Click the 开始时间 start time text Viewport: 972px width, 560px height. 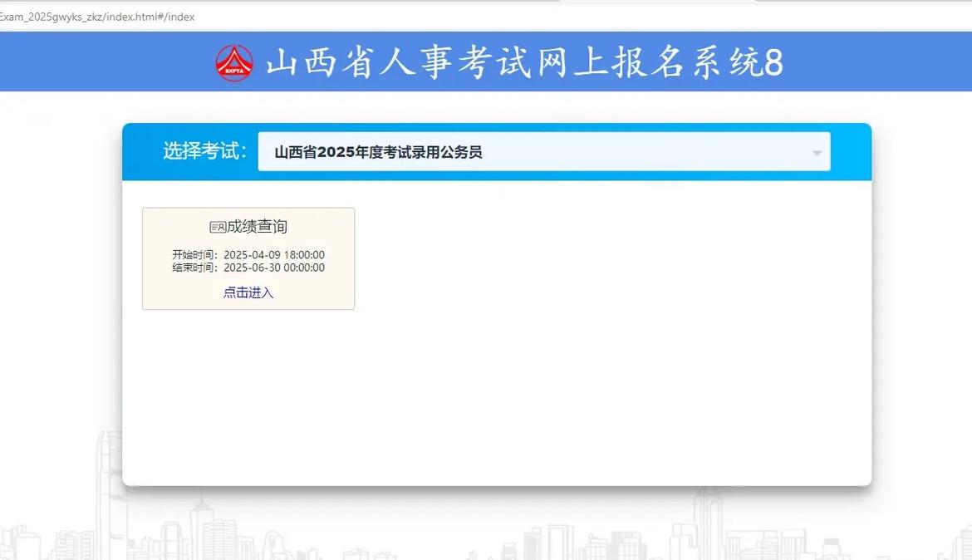(194, 254)
